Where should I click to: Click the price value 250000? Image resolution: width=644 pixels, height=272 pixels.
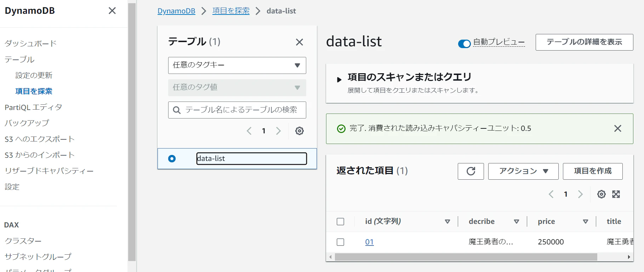click(551, 242)
